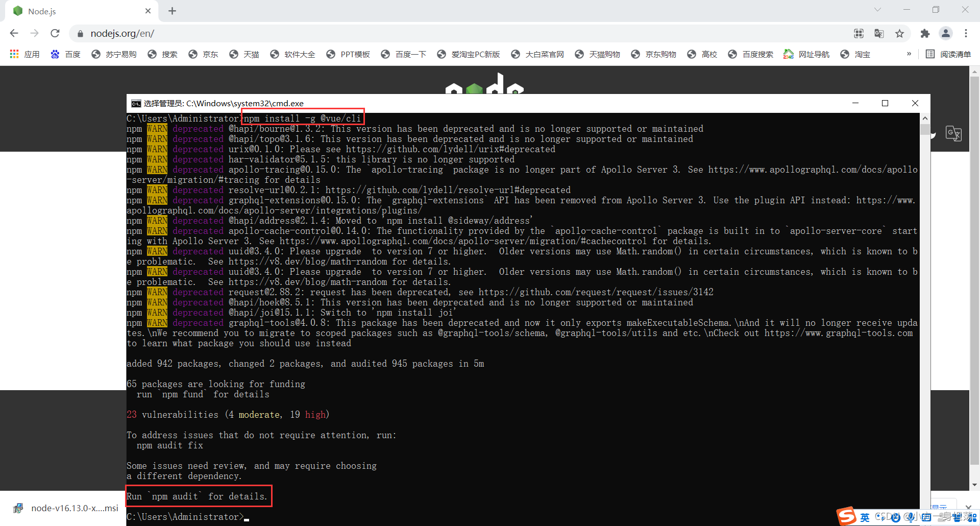Screen dimensions: 980x526
Task: Expand hidden bookmarks with » chevron
Action: point(909,54)
